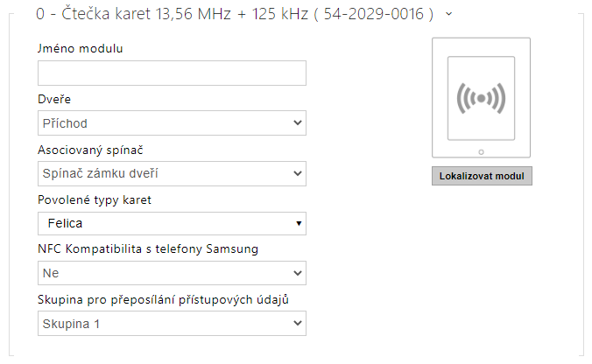Open NFC Kompatibilita Samsung dropdown
The height and width of the screenshot is (364, 592).
coord(172,273)
